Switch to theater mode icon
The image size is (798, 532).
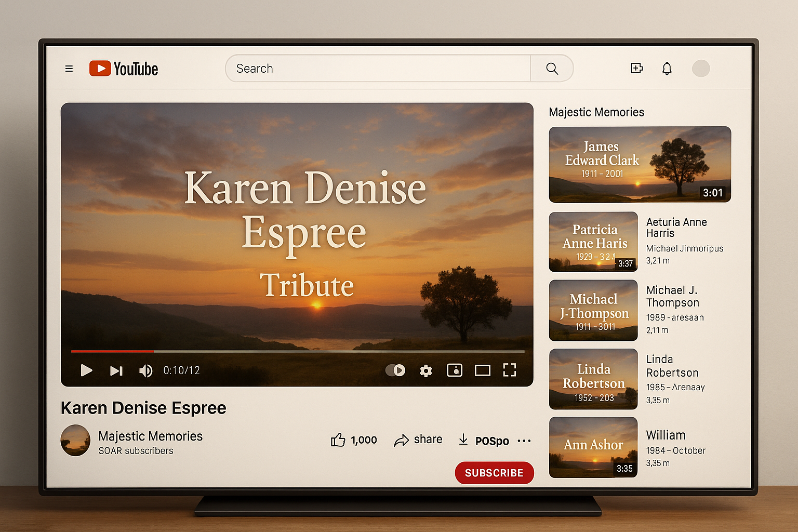click(x=482, y=370)
